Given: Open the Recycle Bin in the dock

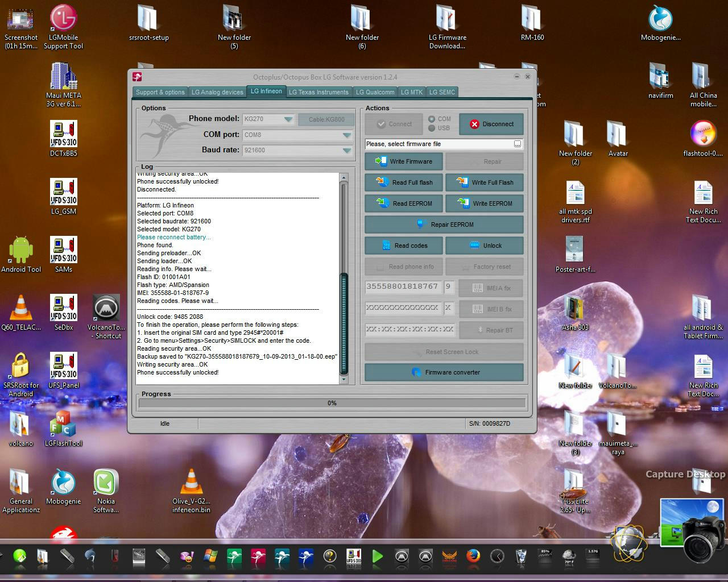Looking at the screenshot, I should click(521, 556).
